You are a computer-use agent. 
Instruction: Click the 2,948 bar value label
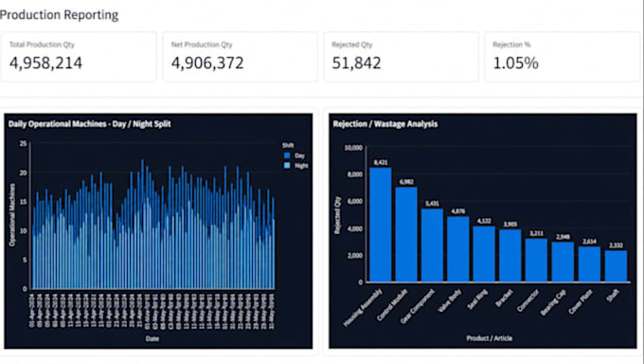563,237
